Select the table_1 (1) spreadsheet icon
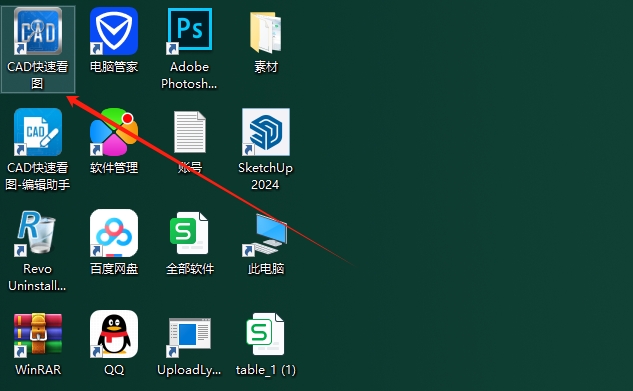 pyautogui.click(x=265, y=334)
